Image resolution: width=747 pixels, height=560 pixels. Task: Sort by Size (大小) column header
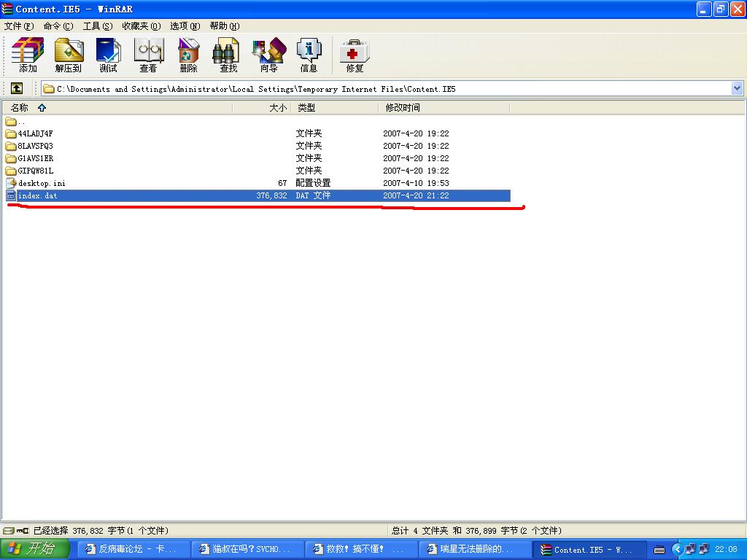(262, 108)
